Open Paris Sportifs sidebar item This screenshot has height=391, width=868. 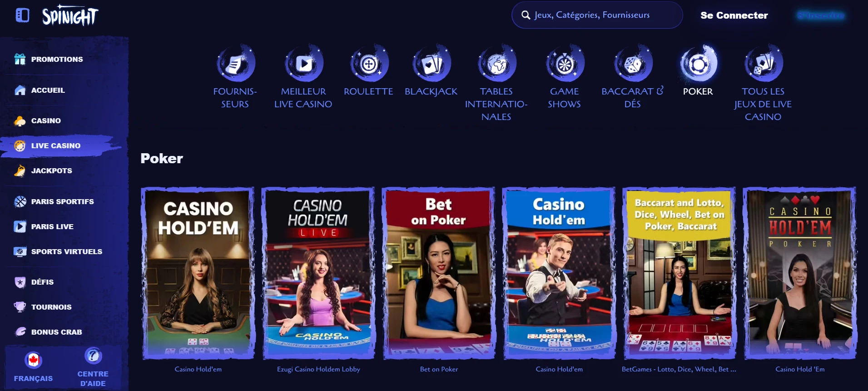[x=62, y=201]
